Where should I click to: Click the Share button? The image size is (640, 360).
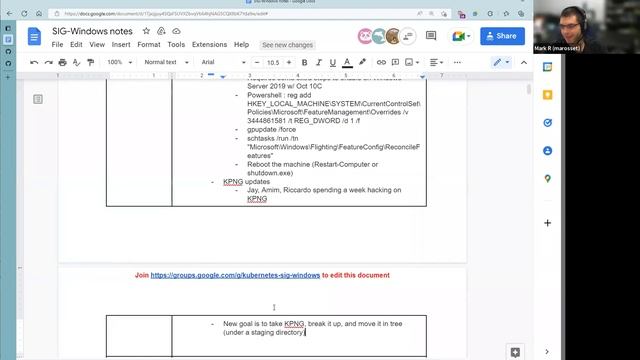[x=502, y=36]
